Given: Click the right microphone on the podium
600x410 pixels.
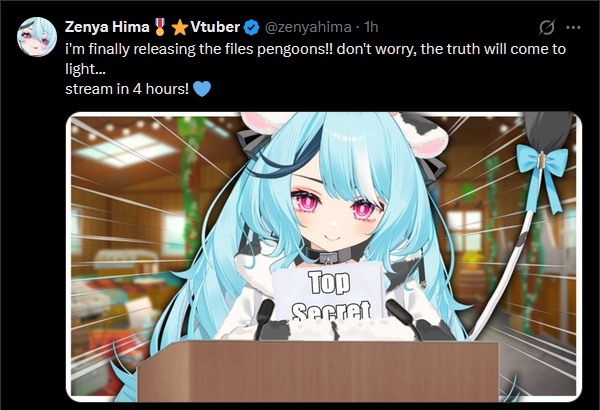Looking at the screenshot, I should click(x=403, y=318).
